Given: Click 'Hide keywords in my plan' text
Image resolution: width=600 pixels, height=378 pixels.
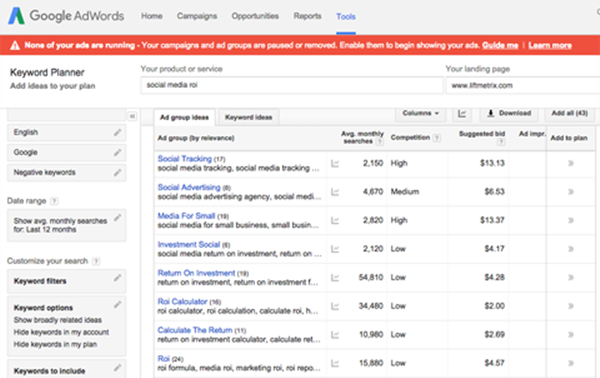Looking at the screenshot, I should [55, 344].
